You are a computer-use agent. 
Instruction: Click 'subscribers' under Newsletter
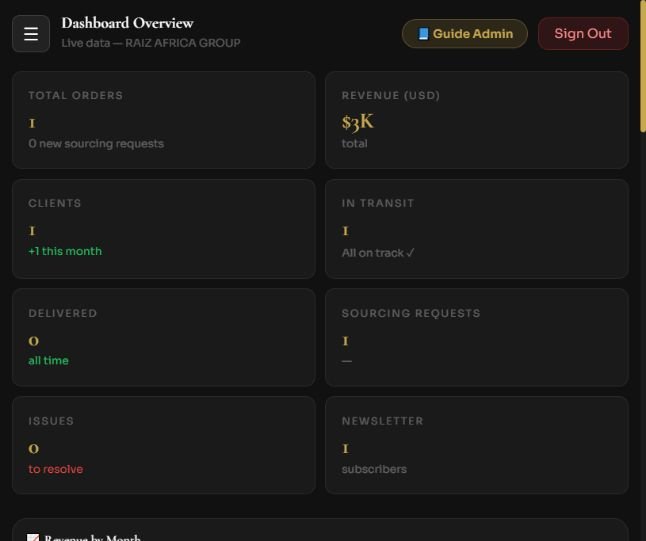pos(374,469)
